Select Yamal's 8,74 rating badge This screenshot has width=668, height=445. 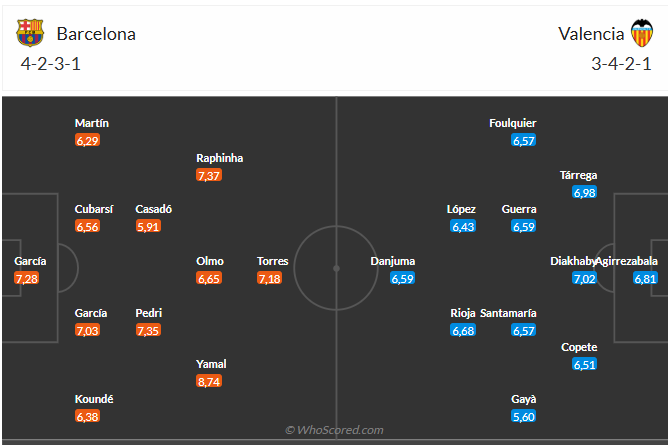[x=209, y=381]
